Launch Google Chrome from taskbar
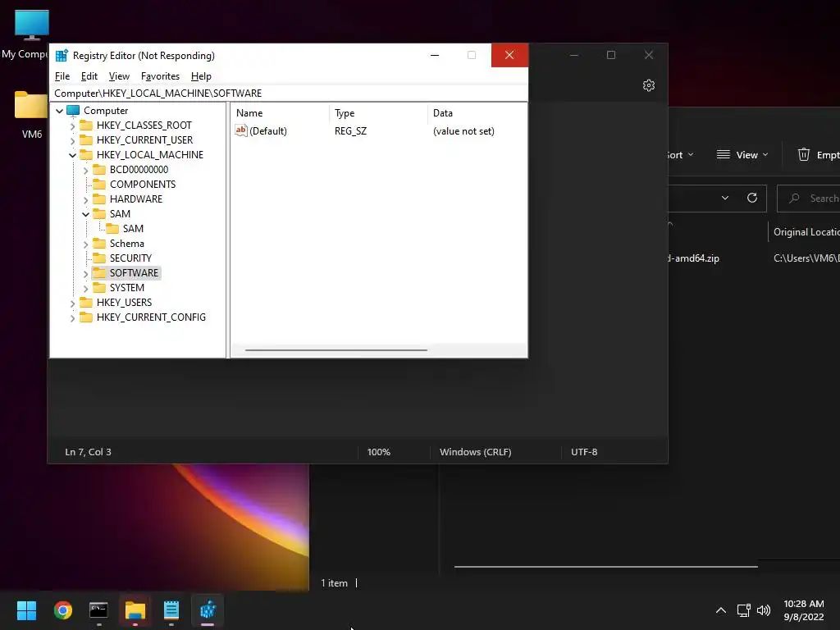Screen dimensions: 840x630 click(62, 610)
